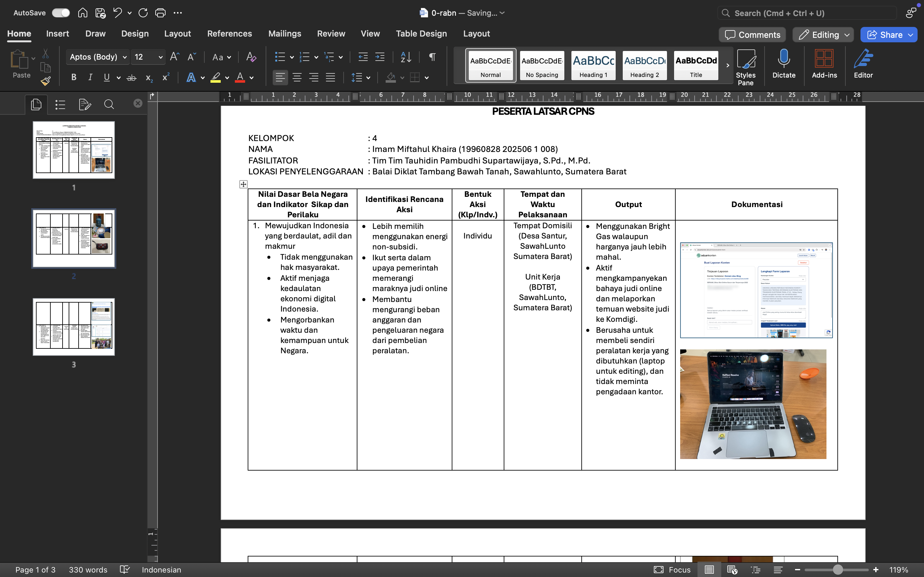The image size is (924, 577).
Task: Click the Comments button
Action: (752, 35)
